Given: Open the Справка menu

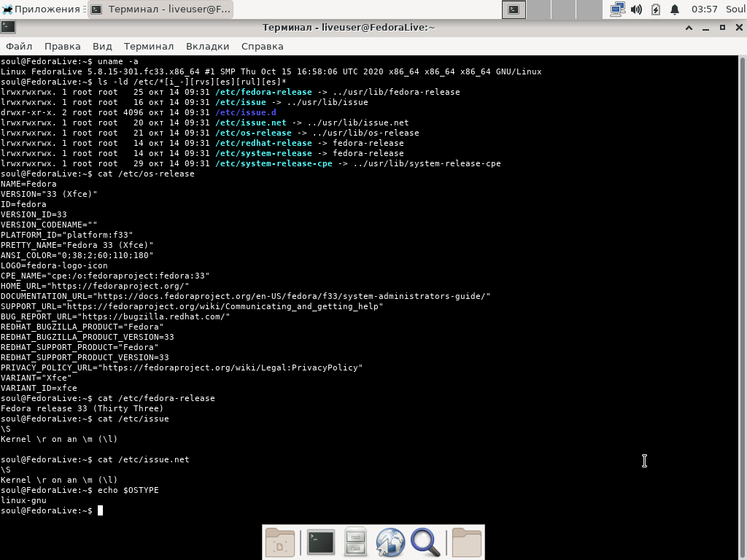Looking at the screenshot, I should point(262,46).
